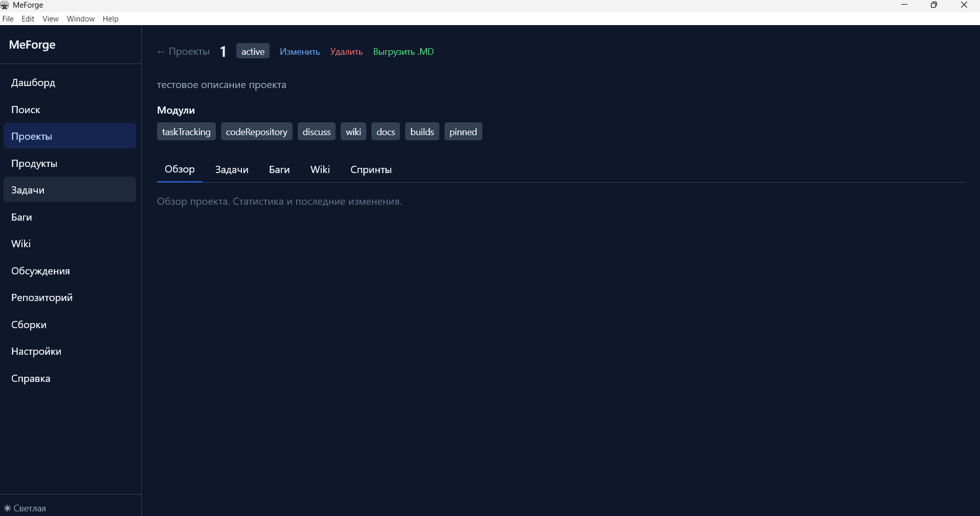This screenshot has height=516, width=980.
Task: Open Настройки in the sidebar
Action: pyautogui.click(x=70, y=351)
